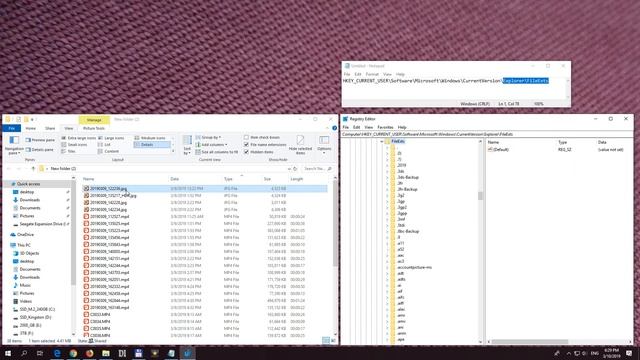Click Manage contextual tab header
The height and width of the screenshot is (360, 640).
pos(94,120)
